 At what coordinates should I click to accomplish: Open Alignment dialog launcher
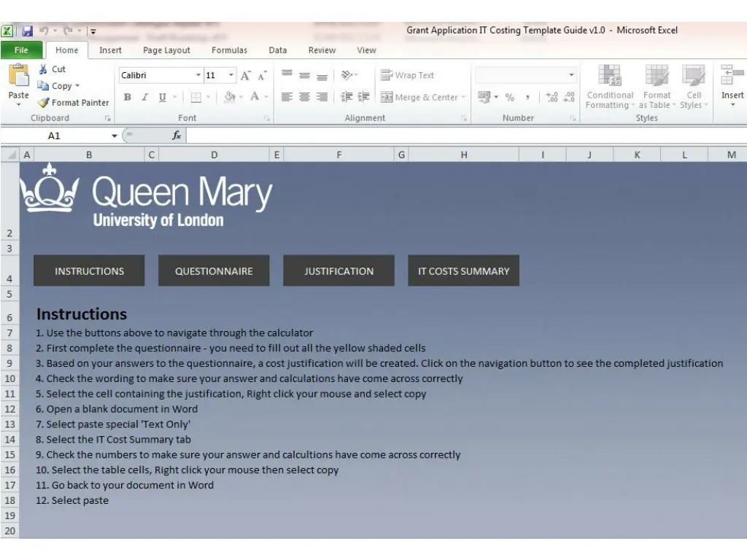click(464, 118)
